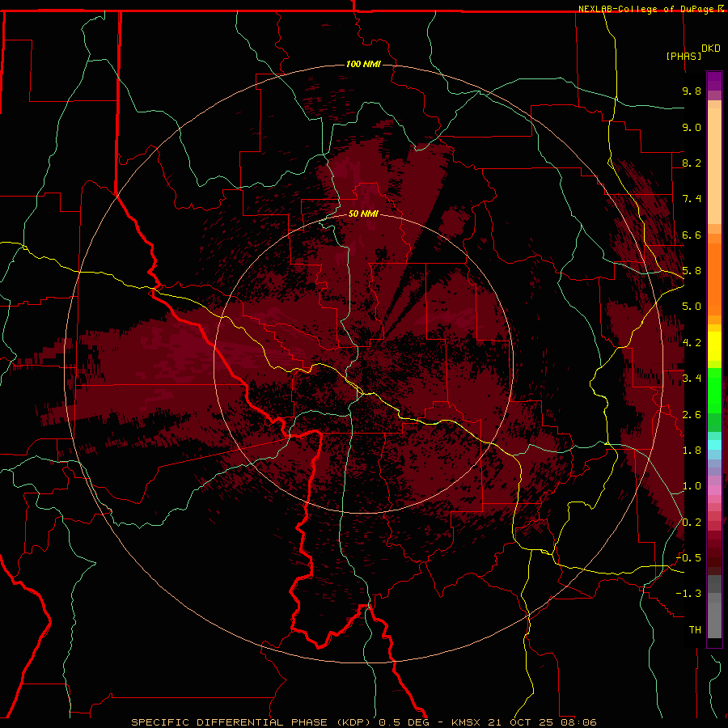The width and height of the screenshot is (728, 728).
Task: Click the 21 OCT 25 08:06 timestamp
Action: tap(542, 722)
